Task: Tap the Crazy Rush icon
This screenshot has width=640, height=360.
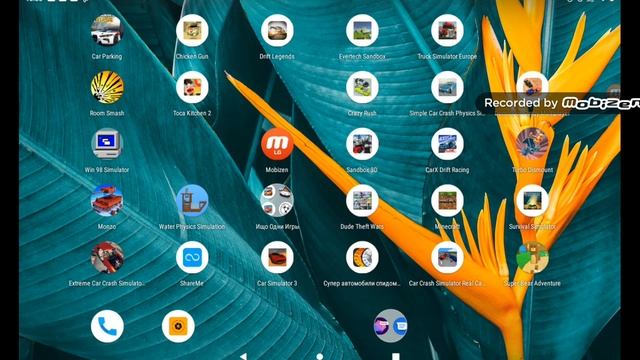Action: point(362,87)
